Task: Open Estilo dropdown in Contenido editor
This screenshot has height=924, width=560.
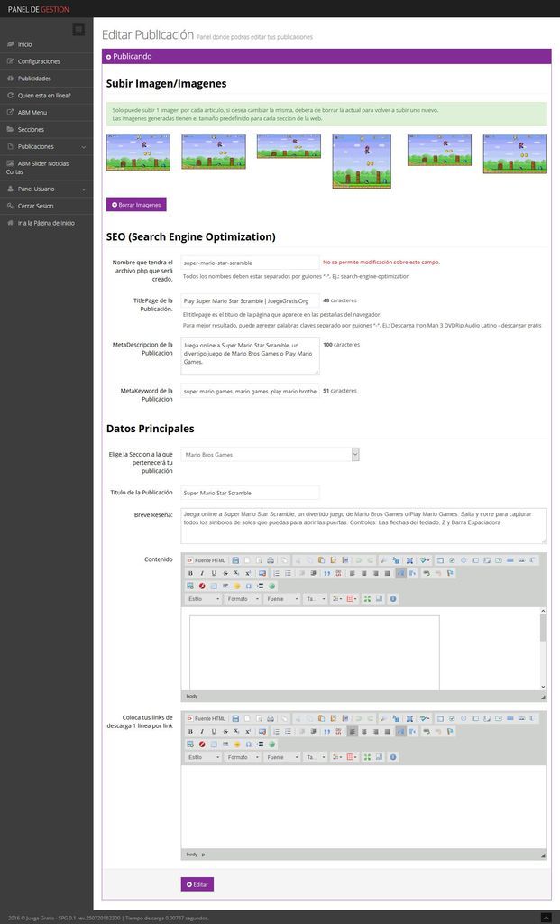Action: tap(203, 599)
